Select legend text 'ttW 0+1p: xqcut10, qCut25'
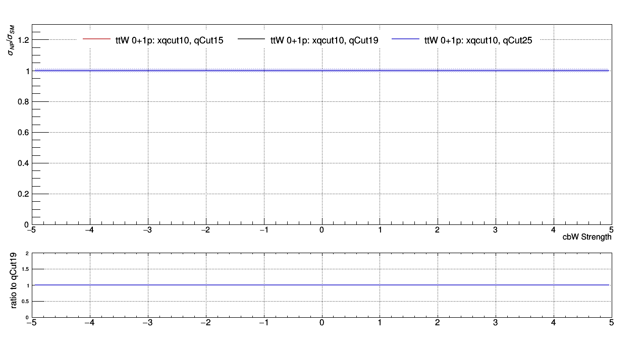Viewport: 644px width, 349px height. [478, 40]
